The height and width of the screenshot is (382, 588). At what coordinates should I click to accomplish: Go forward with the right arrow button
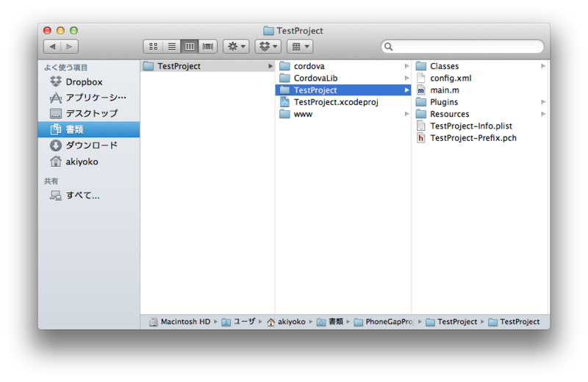point(69,46)
